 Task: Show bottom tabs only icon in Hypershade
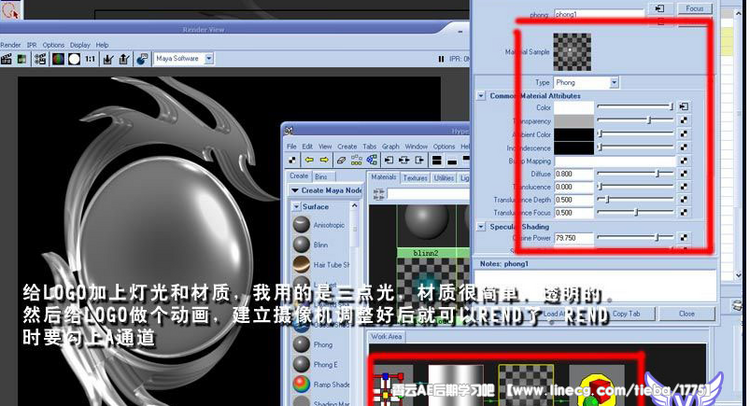452,160
